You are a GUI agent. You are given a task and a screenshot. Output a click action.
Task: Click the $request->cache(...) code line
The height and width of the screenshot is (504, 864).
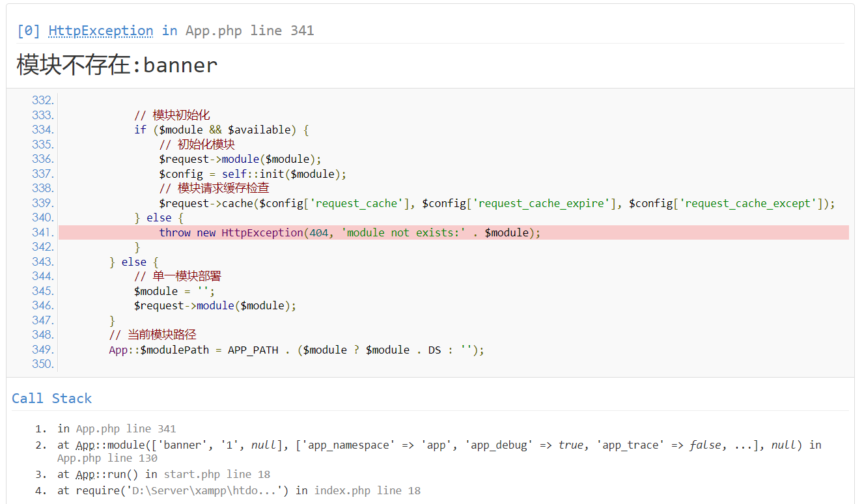[497, 203]
